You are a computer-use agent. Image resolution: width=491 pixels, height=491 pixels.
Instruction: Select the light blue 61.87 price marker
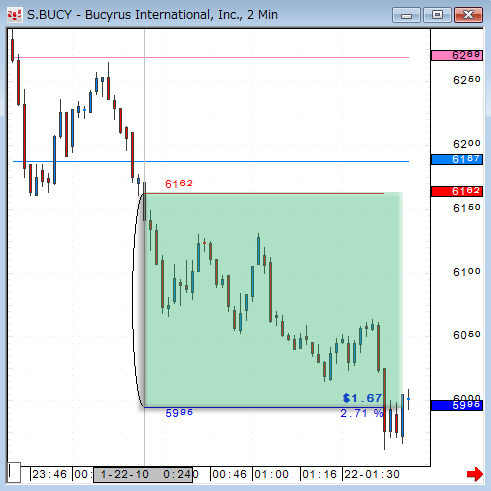[x=457, y=159]
